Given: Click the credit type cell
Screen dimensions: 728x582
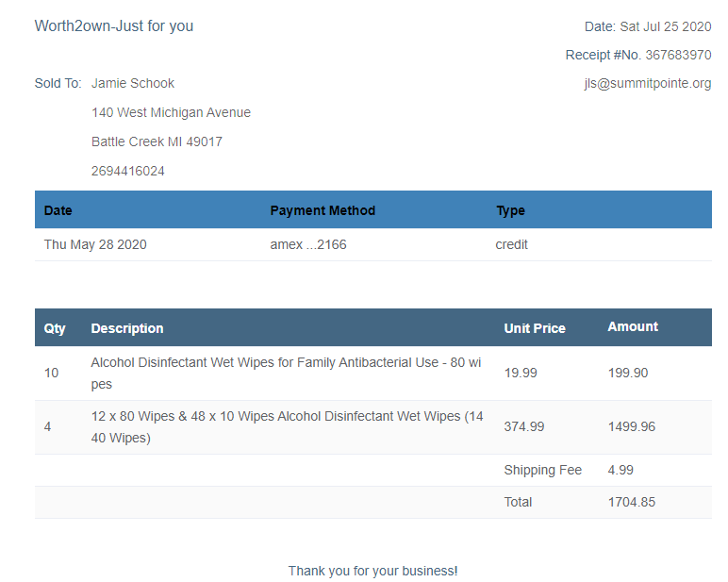Looking at the screenshot, I should 512,244.
